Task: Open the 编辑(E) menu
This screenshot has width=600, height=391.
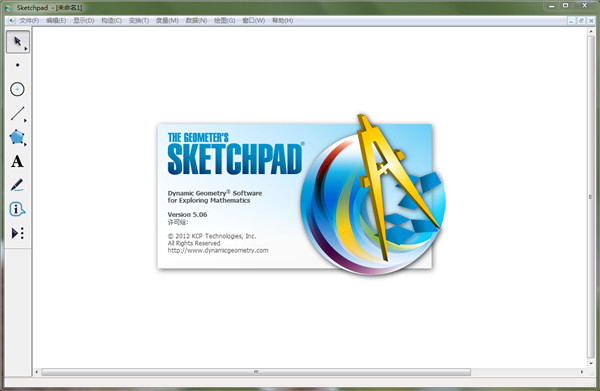Action: tap(56, 21)
